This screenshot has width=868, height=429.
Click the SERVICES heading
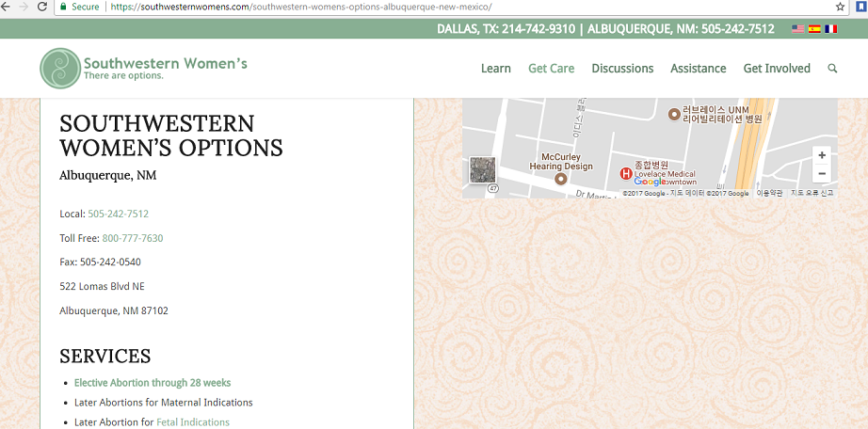pyautogui.click(x=105, y=356)
